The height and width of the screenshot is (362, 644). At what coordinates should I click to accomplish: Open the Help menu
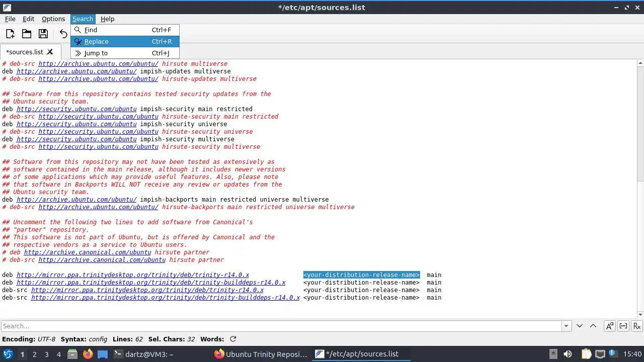point(107,19)
